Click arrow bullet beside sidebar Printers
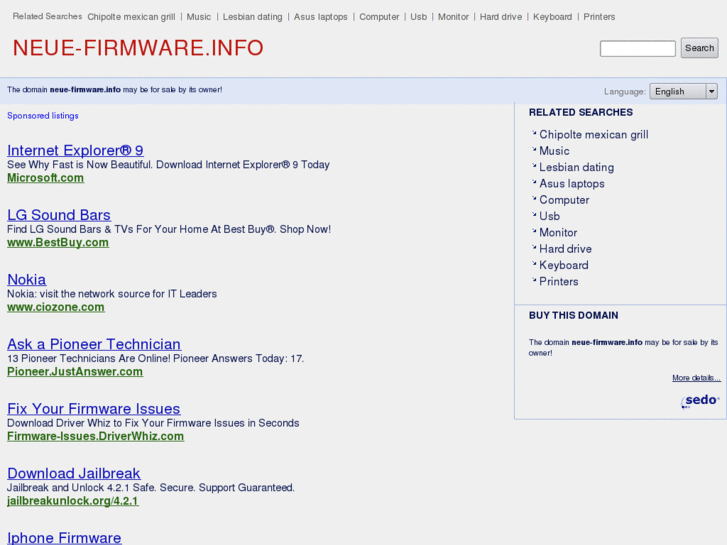727x545 pixels. pos(534,280)
